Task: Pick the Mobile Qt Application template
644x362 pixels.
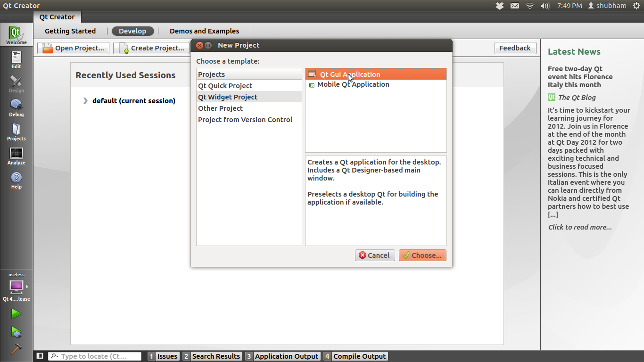Action: point(376,84)
